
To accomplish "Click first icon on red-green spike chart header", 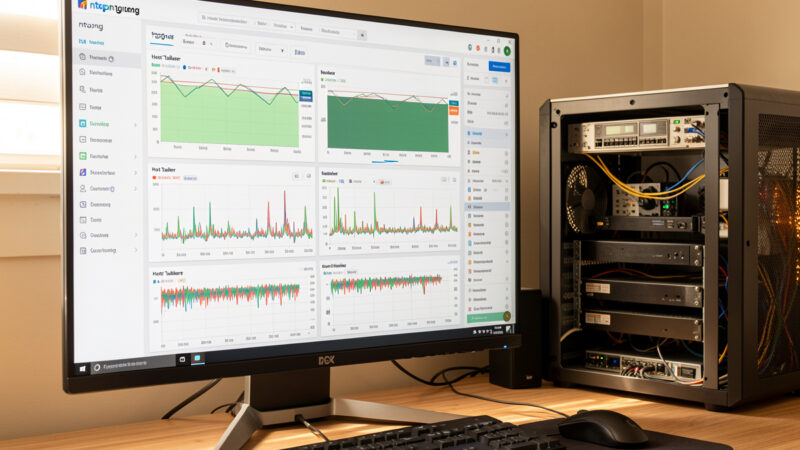I will pos(296,176).
